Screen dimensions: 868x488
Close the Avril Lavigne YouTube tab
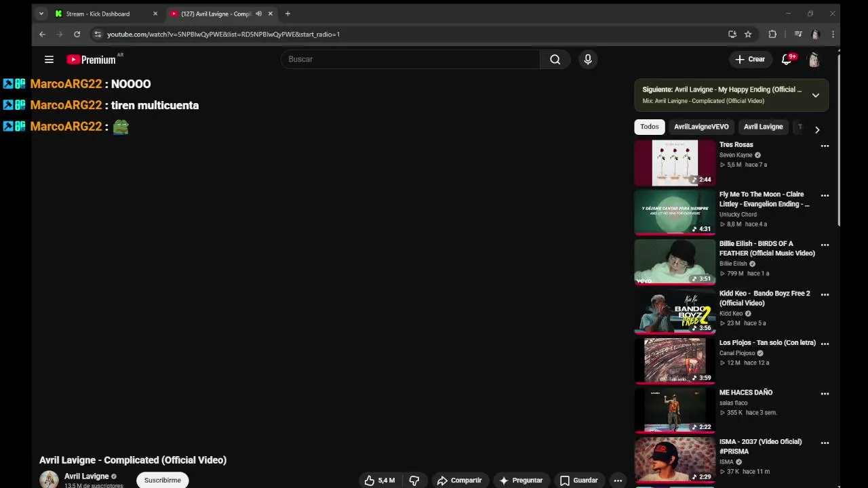pyautogui.click(x=271, y=14)
